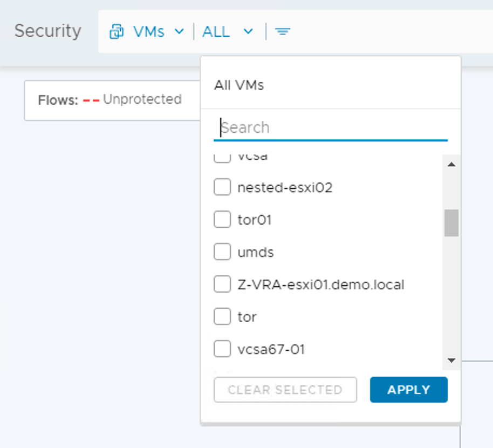493x448 pixels.
Task: Open the ALL scope dropdown
Action: pyautogui.click(x=227, y=32)
